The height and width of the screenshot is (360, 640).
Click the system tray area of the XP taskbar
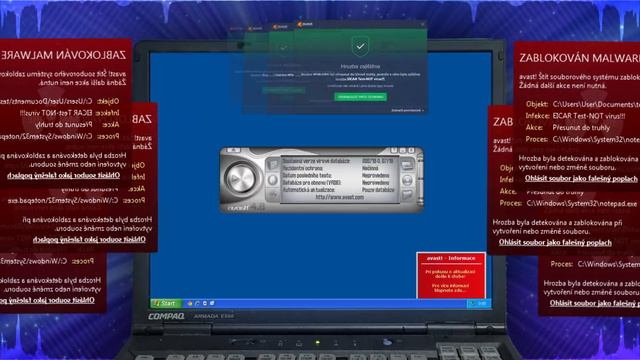(x=478, y=303)
